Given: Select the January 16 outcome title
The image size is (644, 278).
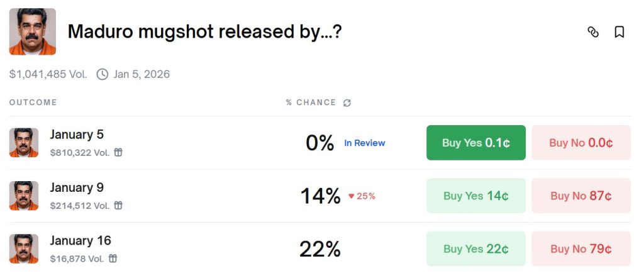Looking at the screenshot, I should (80, 241).
